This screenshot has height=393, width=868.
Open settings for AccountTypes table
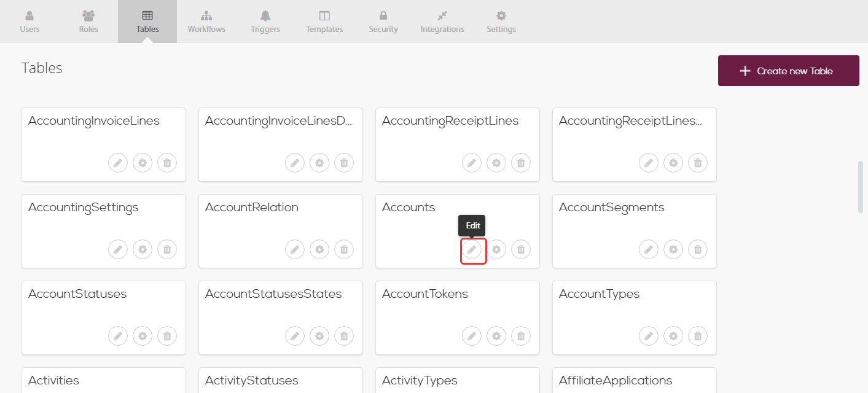(x=673, y=336)
